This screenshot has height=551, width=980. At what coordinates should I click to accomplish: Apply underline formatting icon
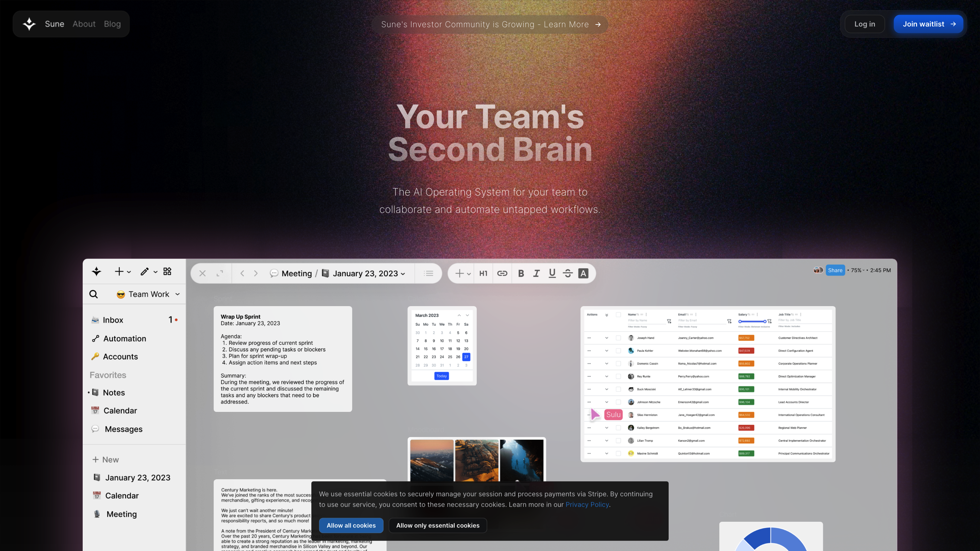pyautogui.click(x=552, y=273)
